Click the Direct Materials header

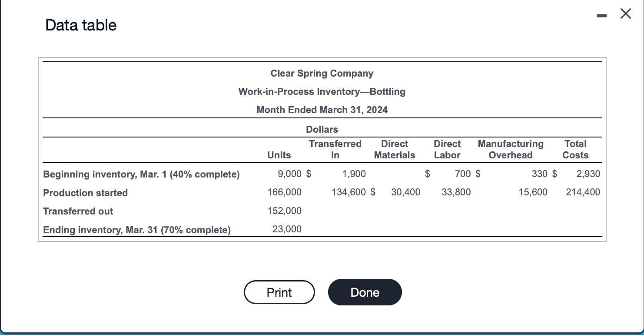394,149
